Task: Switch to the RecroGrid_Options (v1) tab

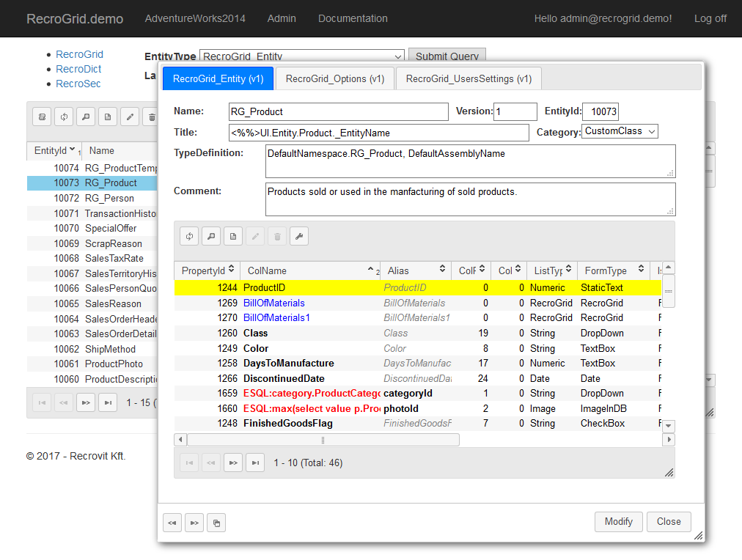Action: [335, 78]
